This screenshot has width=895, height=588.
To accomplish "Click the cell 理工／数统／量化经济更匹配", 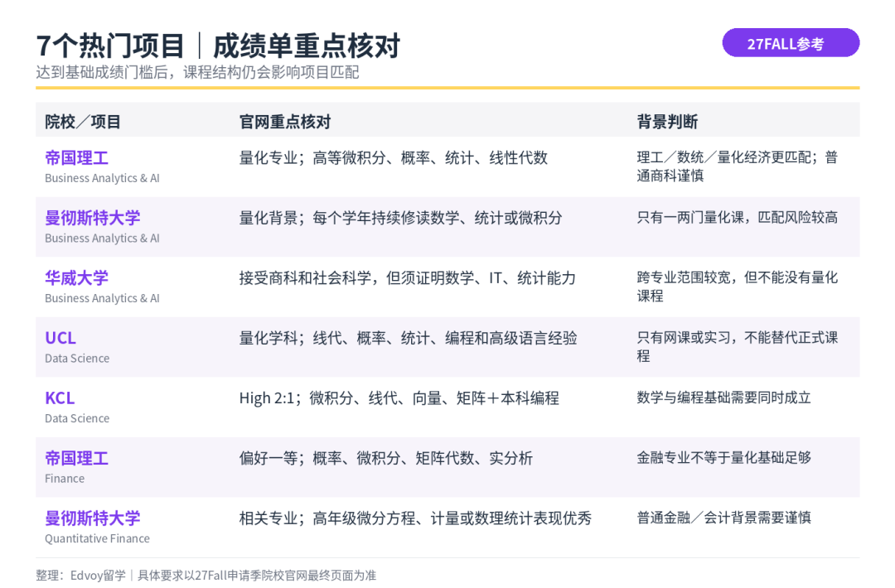I will pos(723,157).
